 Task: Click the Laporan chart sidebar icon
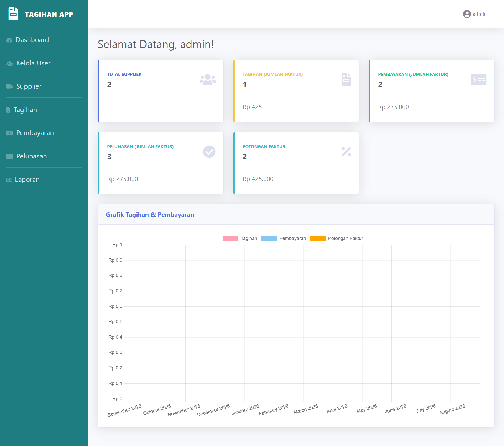pos(9,180)
